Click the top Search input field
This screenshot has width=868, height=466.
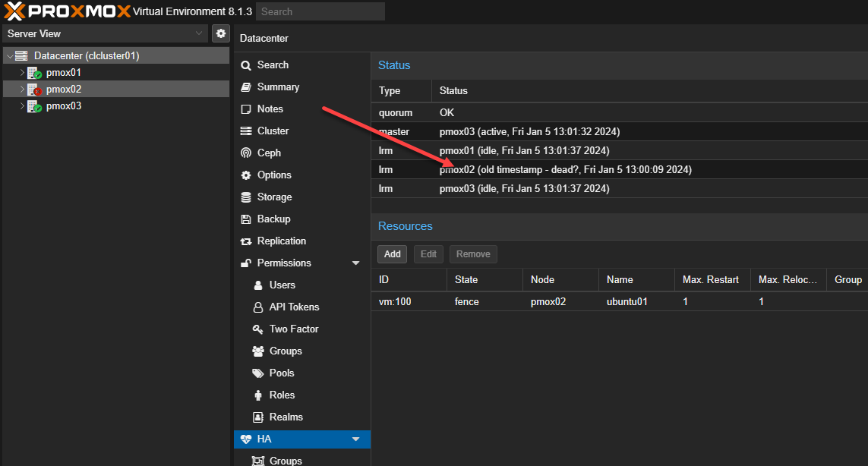pos(320,11)
